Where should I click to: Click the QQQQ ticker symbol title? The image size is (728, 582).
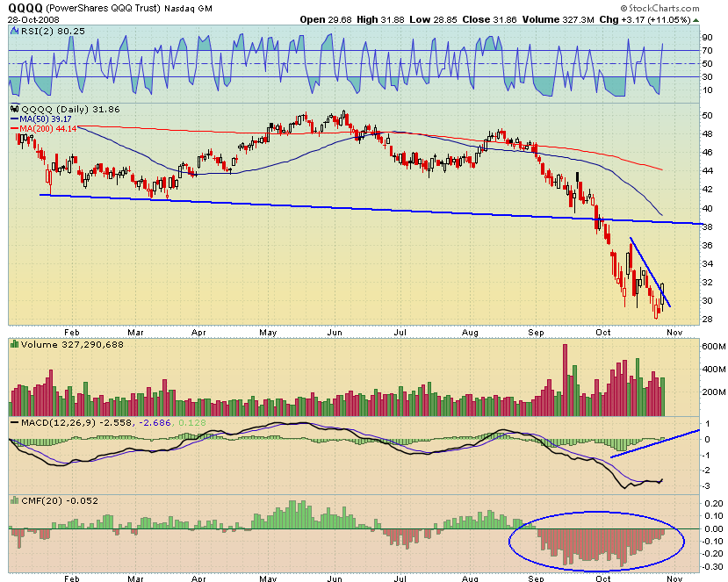(x=25, y=8)
